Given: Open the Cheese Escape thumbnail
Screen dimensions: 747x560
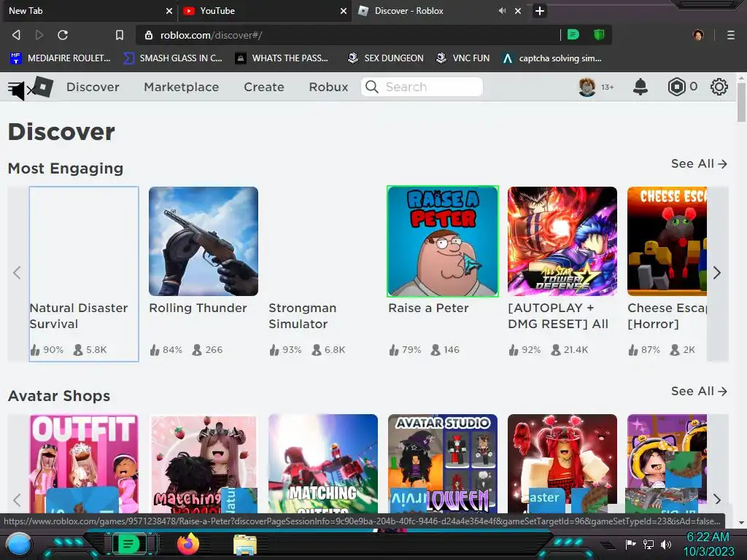Looking at the screenshot, I should (667, 241).
